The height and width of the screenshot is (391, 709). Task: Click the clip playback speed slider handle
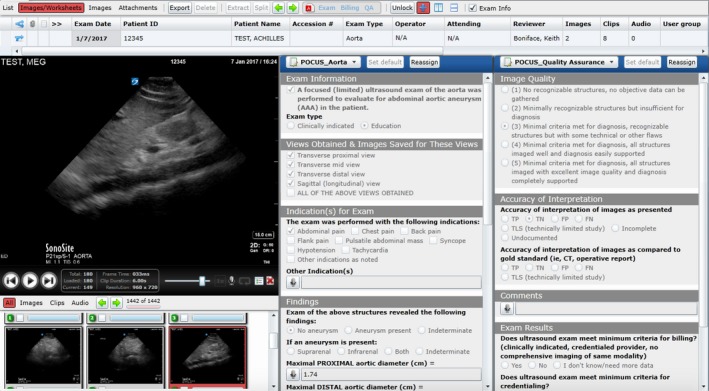pos(202,281)
